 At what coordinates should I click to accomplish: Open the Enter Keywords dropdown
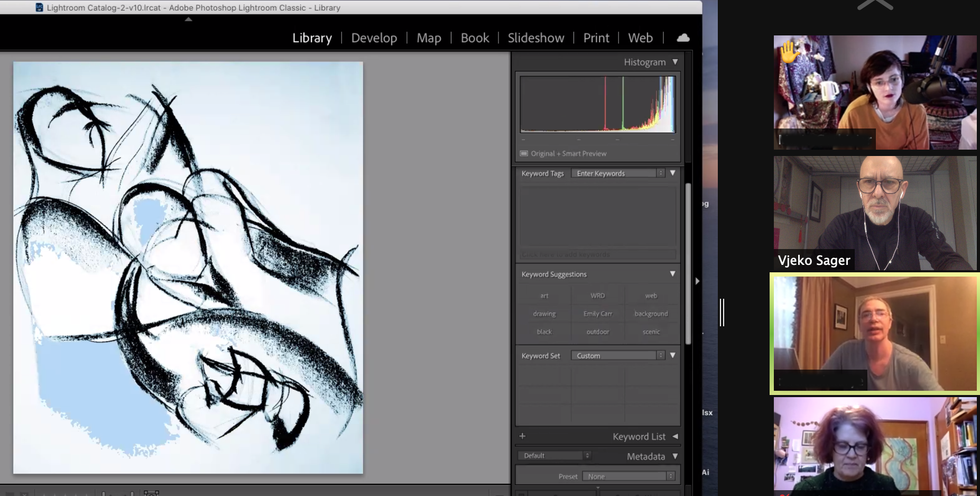tap(617, 173)
